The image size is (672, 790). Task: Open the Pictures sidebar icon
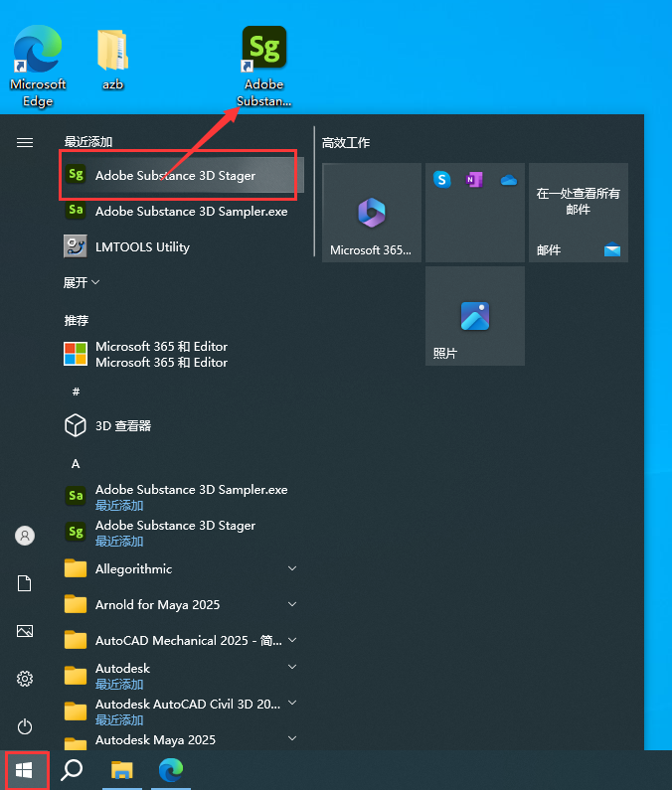(x=25, y=631)
